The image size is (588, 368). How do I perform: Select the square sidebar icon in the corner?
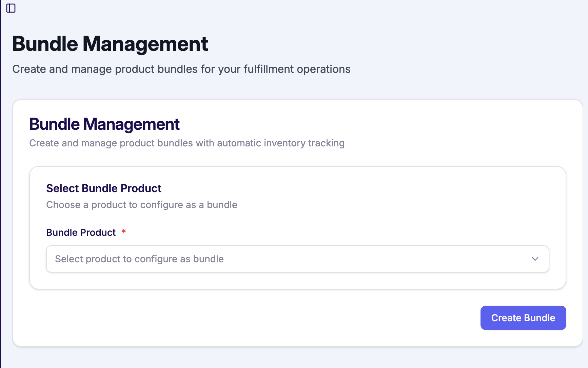(11, 8)
